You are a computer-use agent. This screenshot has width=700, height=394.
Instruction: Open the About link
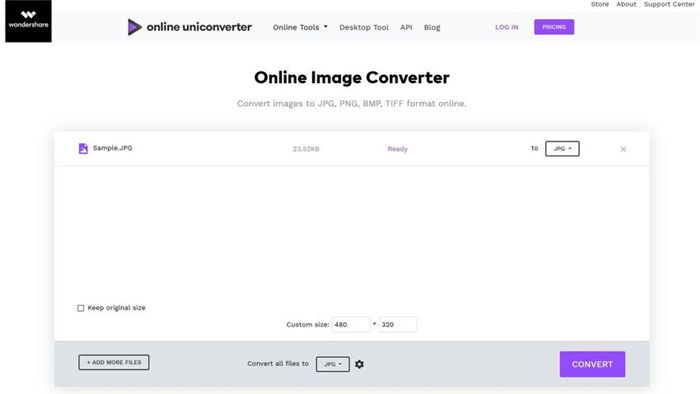626,4
